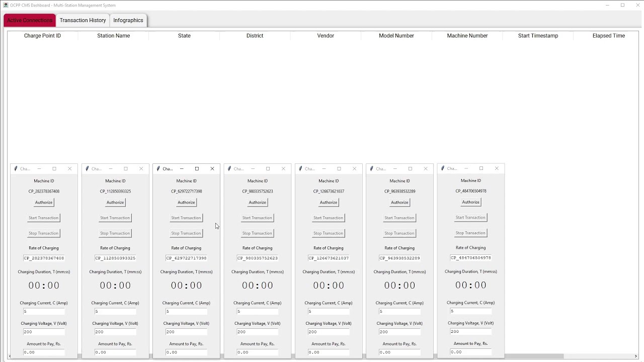The height and width of the screenshot is (362, 644).
Task: Click the horizontal scrollbar thumb
Action: (x=288, y=356)
